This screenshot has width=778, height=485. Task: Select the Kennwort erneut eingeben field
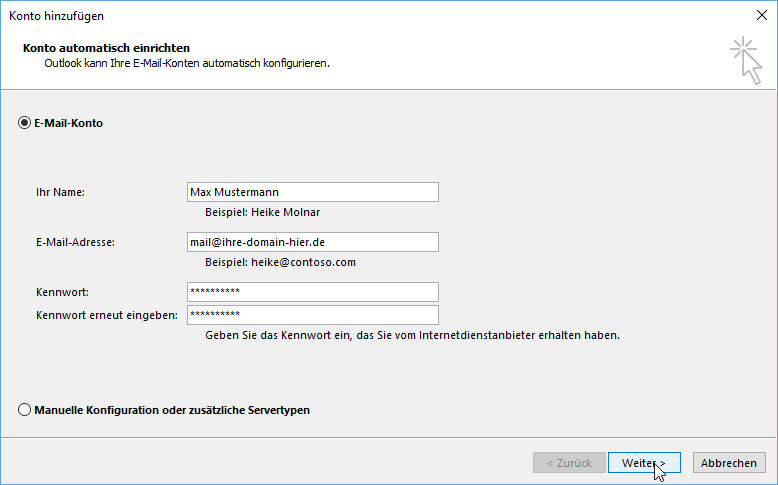(x=312, y=315)
